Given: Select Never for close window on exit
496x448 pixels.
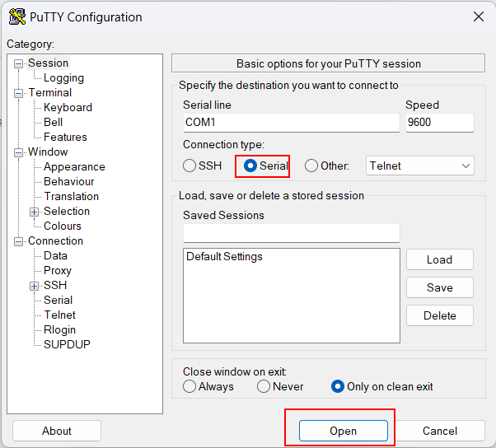Looking at the screenshot, I should pos(264,386).
